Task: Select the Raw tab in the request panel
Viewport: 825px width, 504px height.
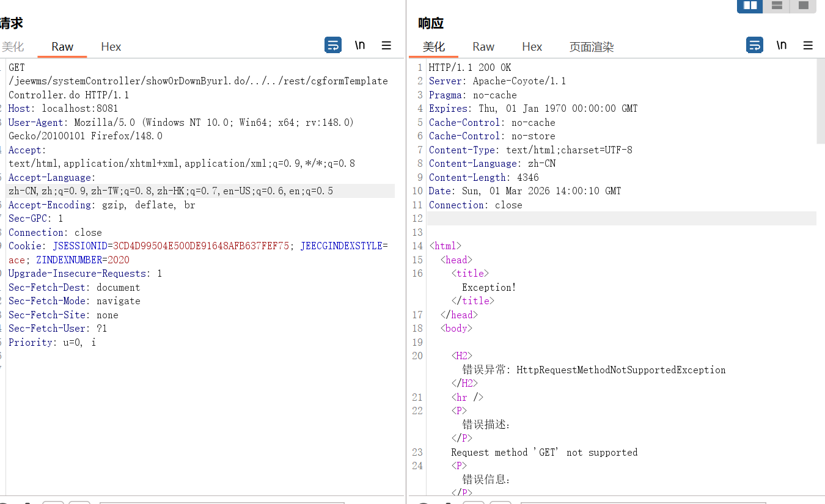Action: point(62,47)
